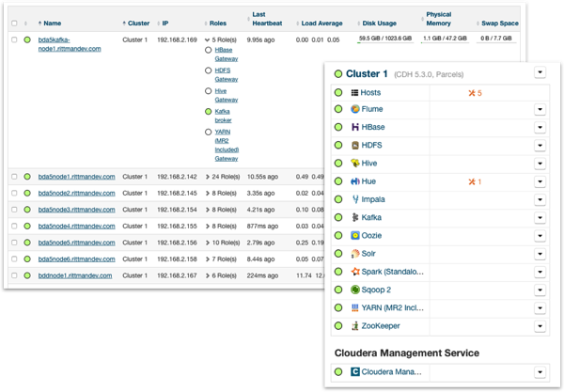Click the Cloudera Management Service heading

407,353
